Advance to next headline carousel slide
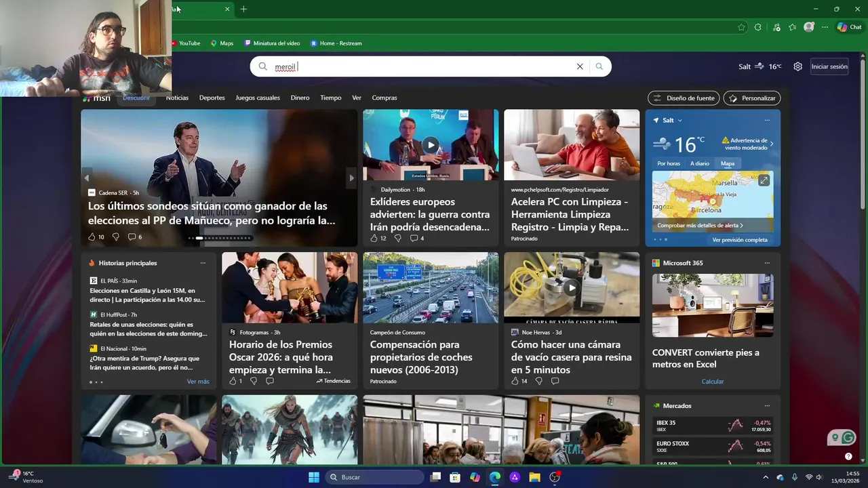Image resolution: width=868 pixels, height=488 pixels. pyautogui.click(x=351, y=178)
